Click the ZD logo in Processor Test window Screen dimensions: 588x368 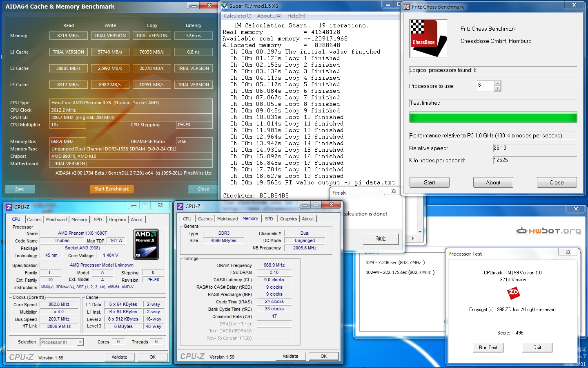point(513,292)
